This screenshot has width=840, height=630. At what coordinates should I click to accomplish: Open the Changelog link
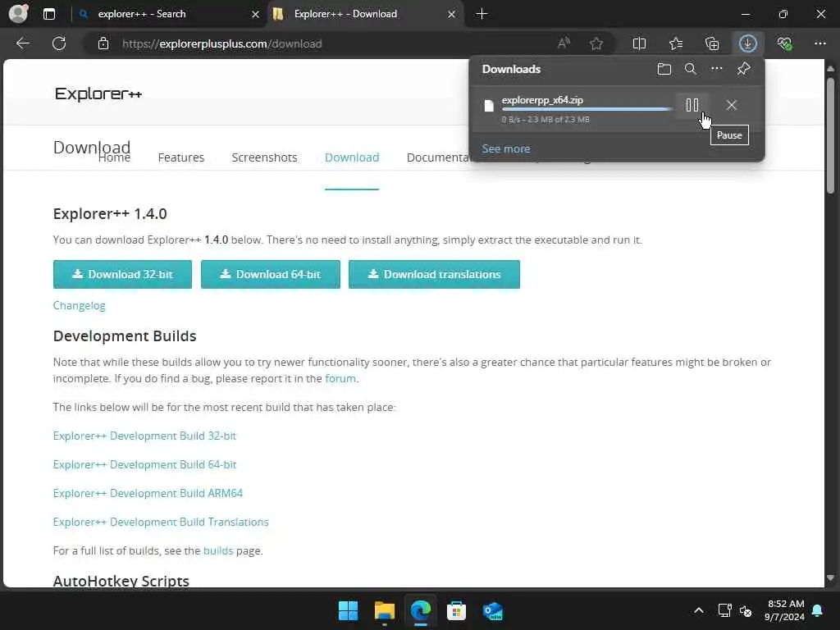point(80,305)
